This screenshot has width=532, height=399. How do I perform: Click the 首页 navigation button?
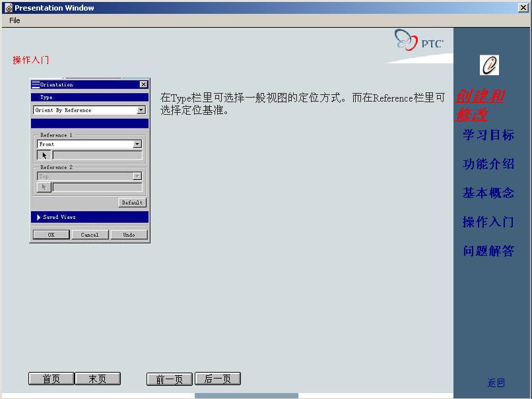(50, 378)
